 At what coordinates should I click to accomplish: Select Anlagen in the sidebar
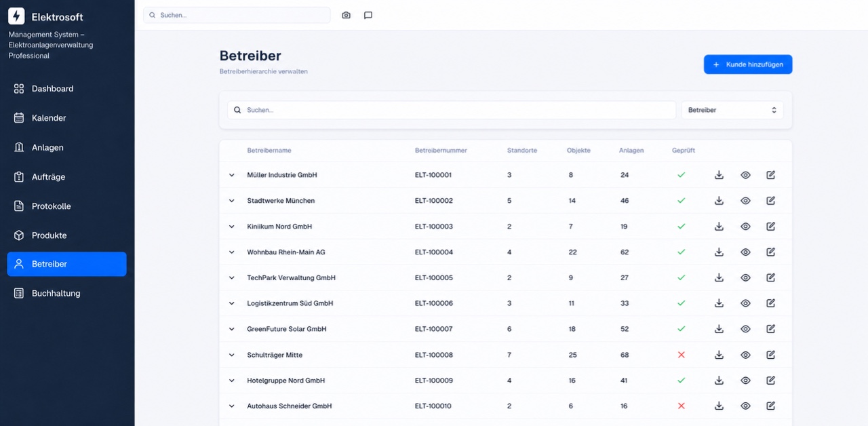pos(66,147)
